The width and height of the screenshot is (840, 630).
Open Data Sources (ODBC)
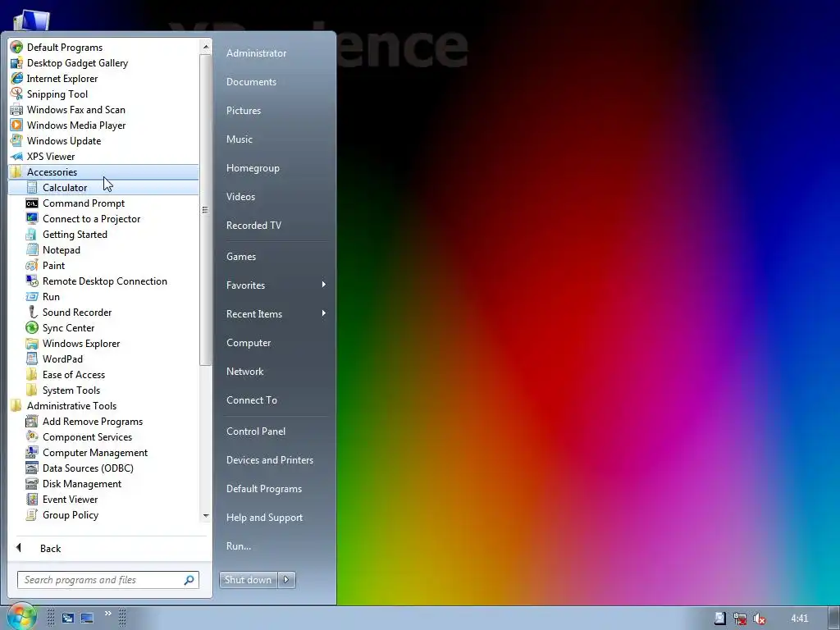pyautogui.click(x=103, y=468)
